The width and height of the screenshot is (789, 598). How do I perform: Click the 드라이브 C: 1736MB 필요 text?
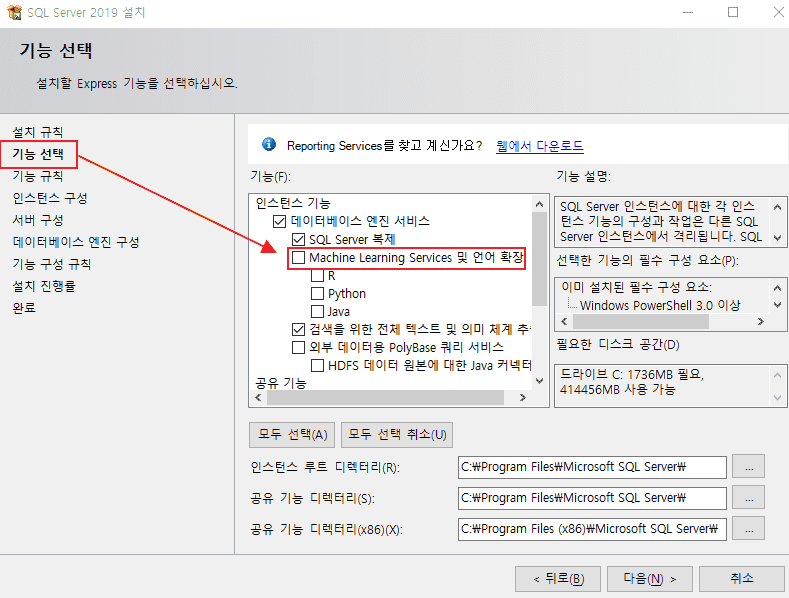pos(632,375)
